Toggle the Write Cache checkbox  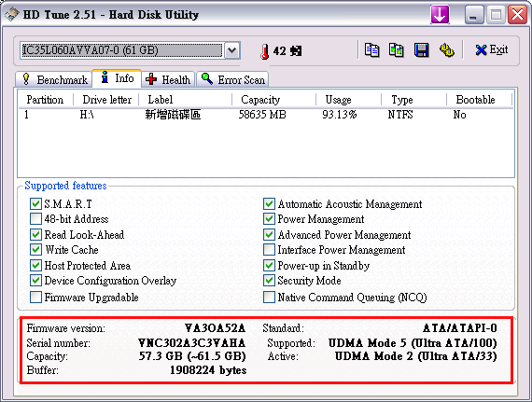(35, 250)
